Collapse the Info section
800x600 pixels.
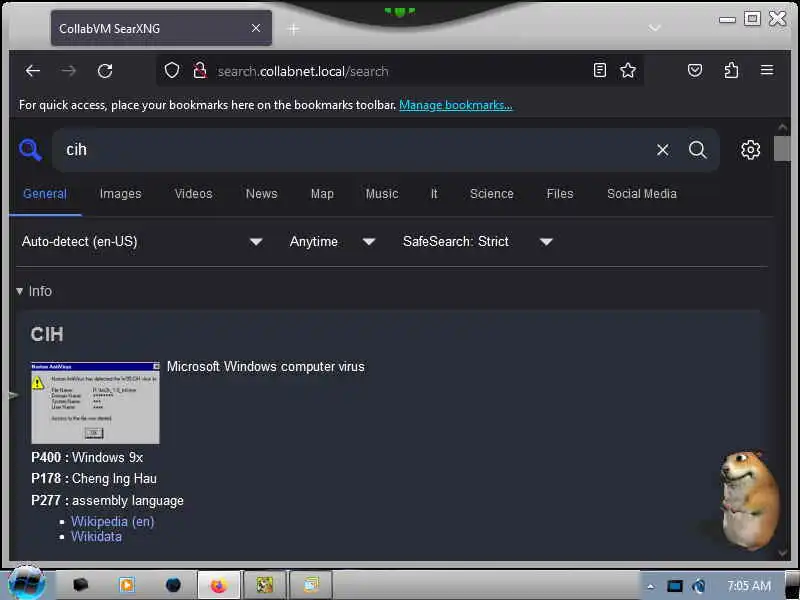click(x=34, y=291)
